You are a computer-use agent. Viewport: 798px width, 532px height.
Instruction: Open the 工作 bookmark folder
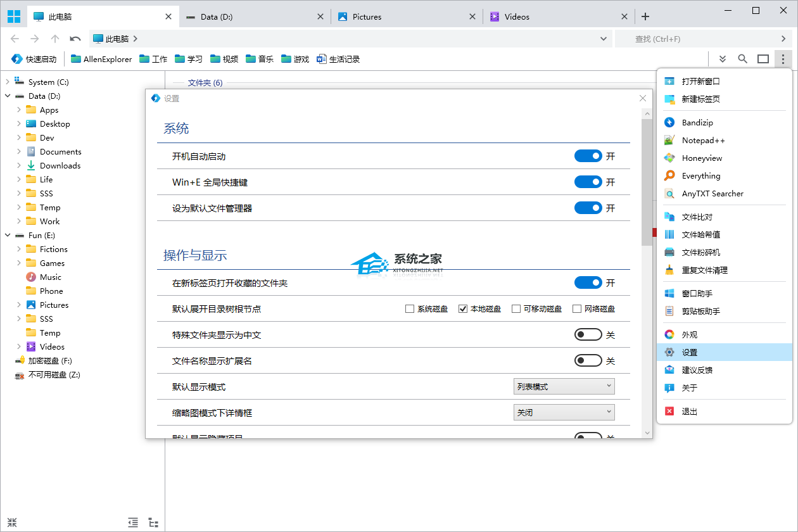(153, 59)
